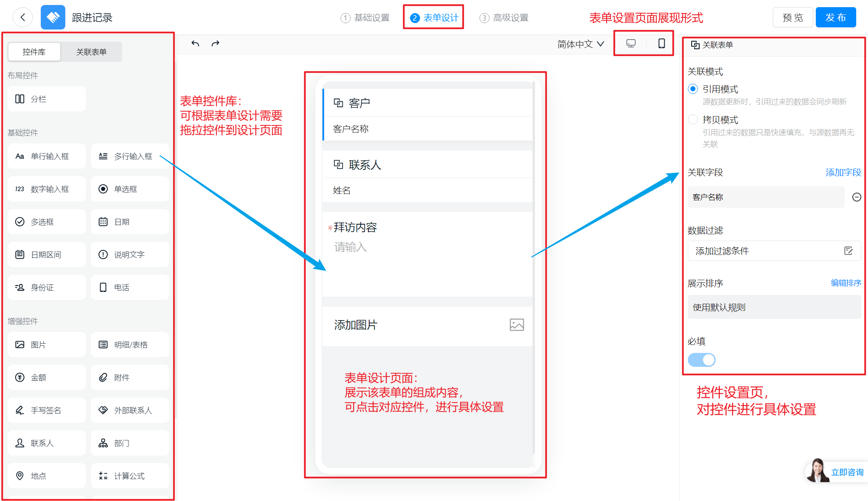868x501 pixels.
Task: Select the 引用模式 radio button
Action: (x=693, y=89)
